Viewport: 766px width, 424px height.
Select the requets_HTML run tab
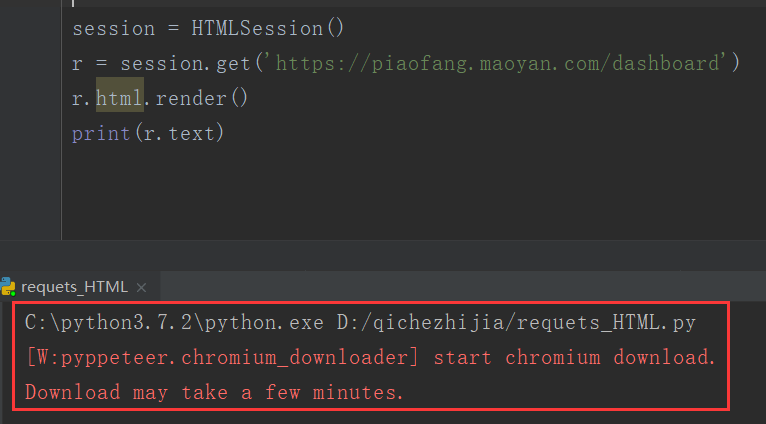tap(74, 287)
